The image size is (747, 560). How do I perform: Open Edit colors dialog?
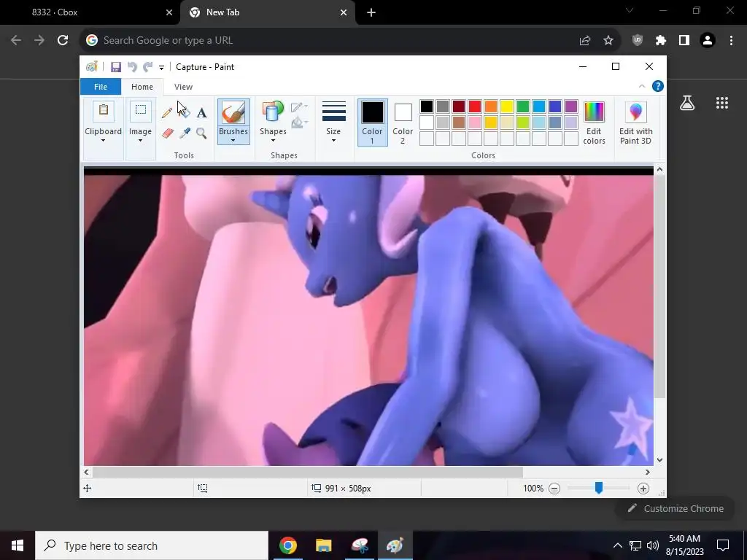594,122
